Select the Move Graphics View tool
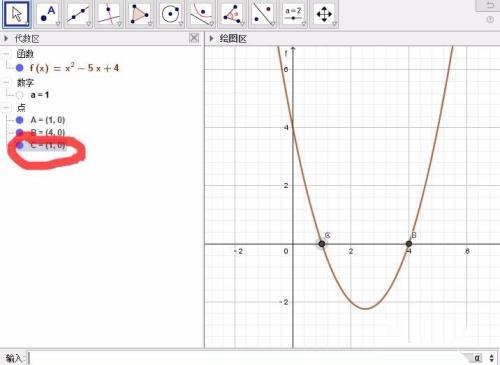Screen dimensions: 500x365 (324, 14)
